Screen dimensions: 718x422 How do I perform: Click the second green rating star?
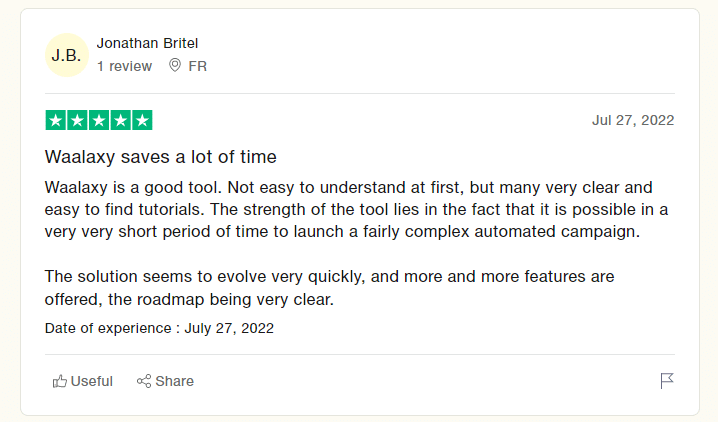pos(77,120)
